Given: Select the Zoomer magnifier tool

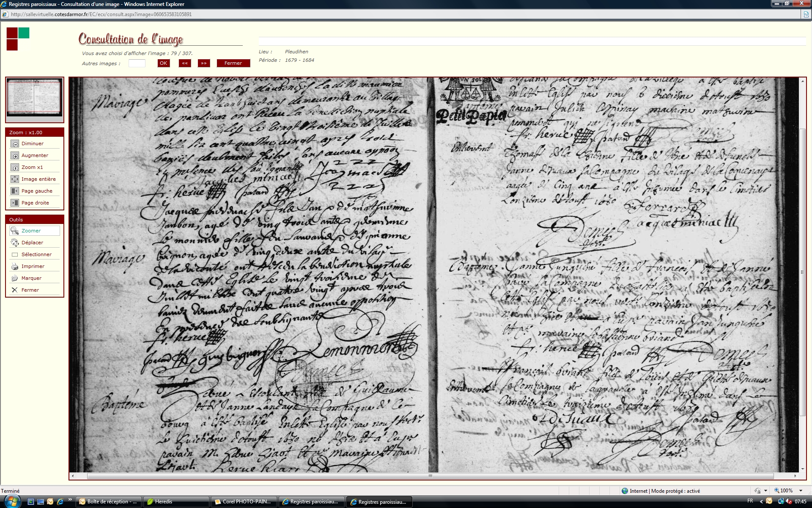Looking at the screenshot, I should (15, 231).
